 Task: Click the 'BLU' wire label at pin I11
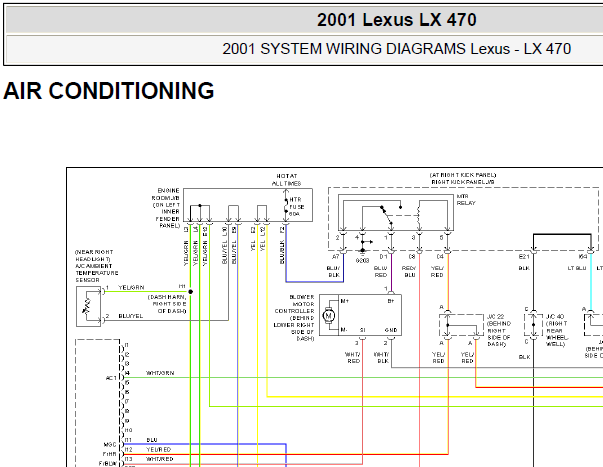pos(152,440)
